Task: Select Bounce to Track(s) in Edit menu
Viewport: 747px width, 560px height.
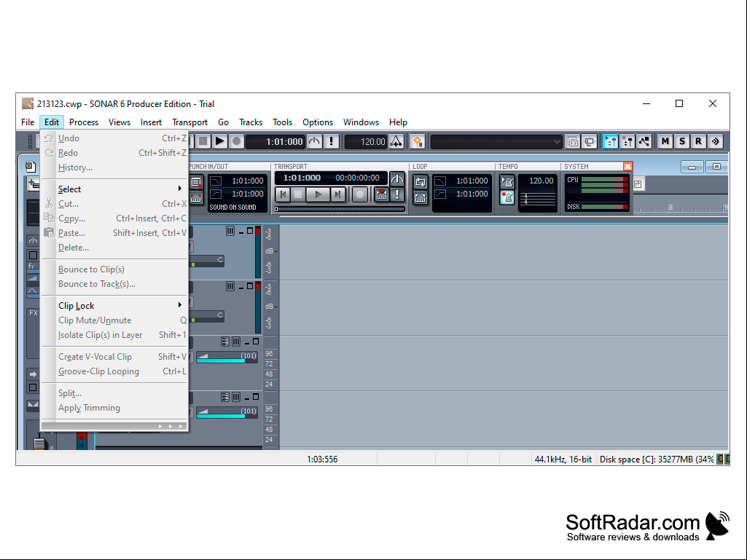Action: [x=114, y=284]
